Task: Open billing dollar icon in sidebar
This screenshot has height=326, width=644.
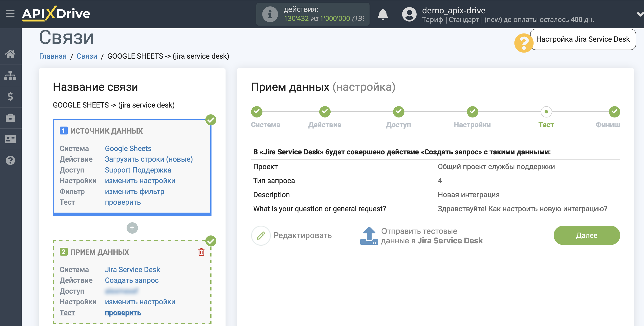Action: 10,96
